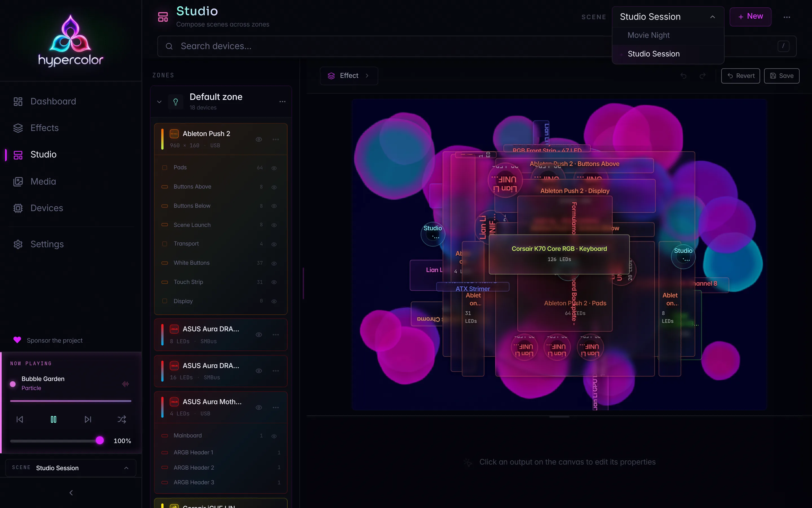Toggle visibility of the Display output

[x=274, y=301]
